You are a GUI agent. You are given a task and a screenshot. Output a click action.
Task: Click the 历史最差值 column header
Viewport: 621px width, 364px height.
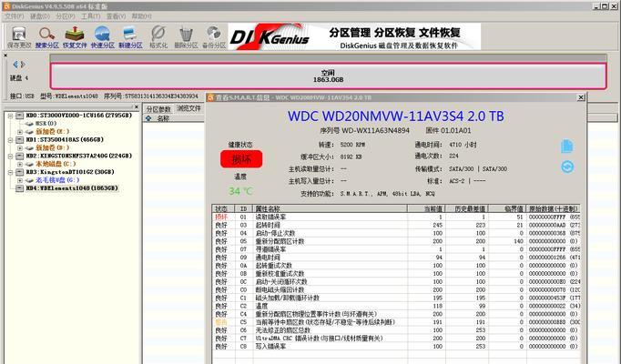[467, 208]
